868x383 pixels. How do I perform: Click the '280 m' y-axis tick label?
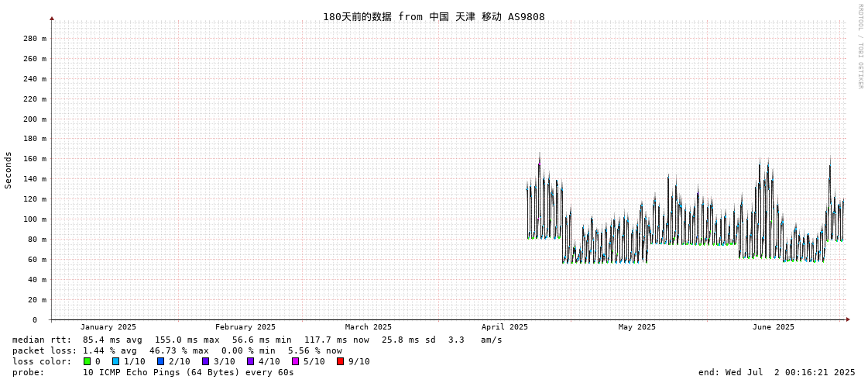pyautogui.click(x=34, y=39)
